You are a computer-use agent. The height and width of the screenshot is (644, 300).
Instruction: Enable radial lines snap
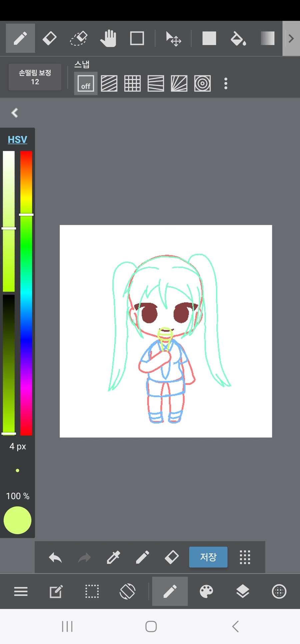coord(179,83)
